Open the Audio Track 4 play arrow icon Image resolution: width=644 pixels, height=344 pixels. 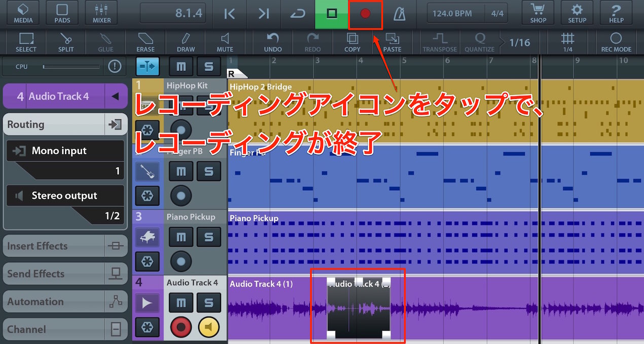point(147,303)
